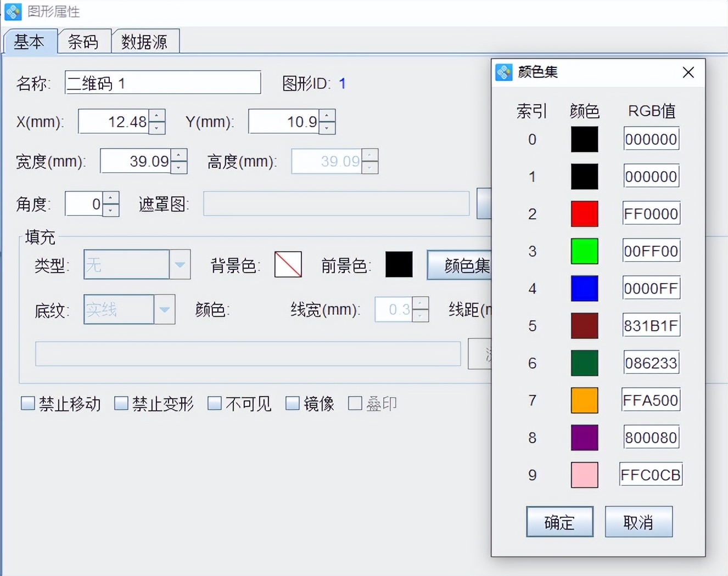Enable the 禁止变形 option

[121, 403]
